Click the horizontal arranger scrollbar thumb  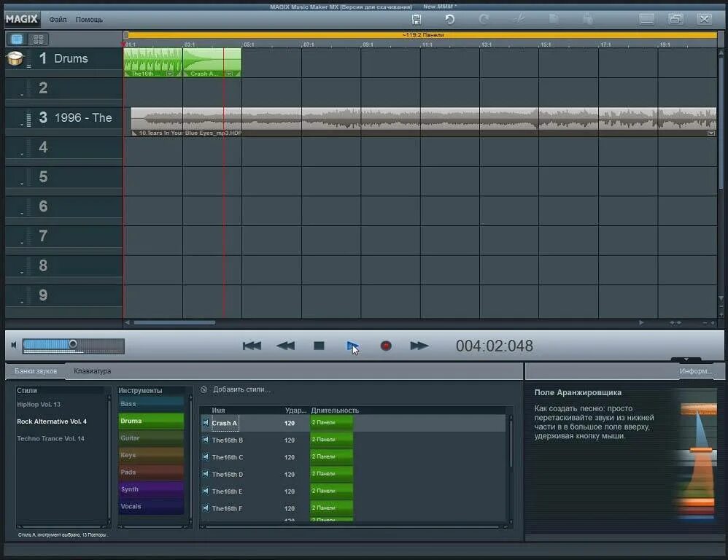click(174, 322)
